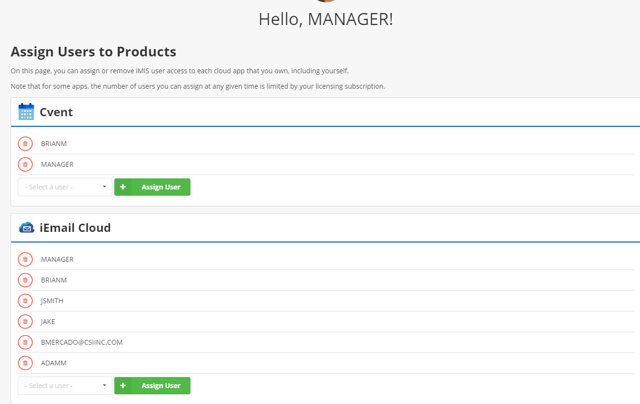Open the Cvent user selection dropdown

[65, 187]
